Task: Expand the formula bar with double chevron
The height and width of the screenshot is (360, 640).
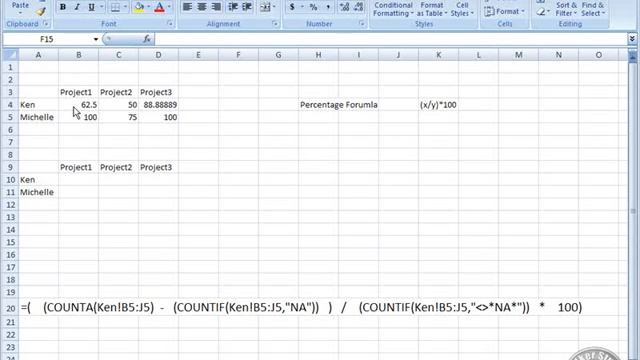Action: pyautogui.click(x=632, y=39)
